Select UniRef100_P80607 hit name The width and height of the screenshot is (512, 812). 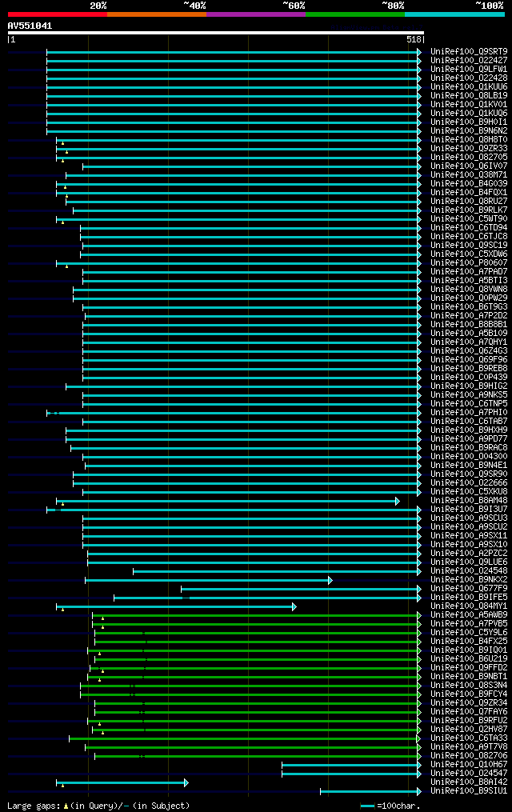(x=469, y=263)
